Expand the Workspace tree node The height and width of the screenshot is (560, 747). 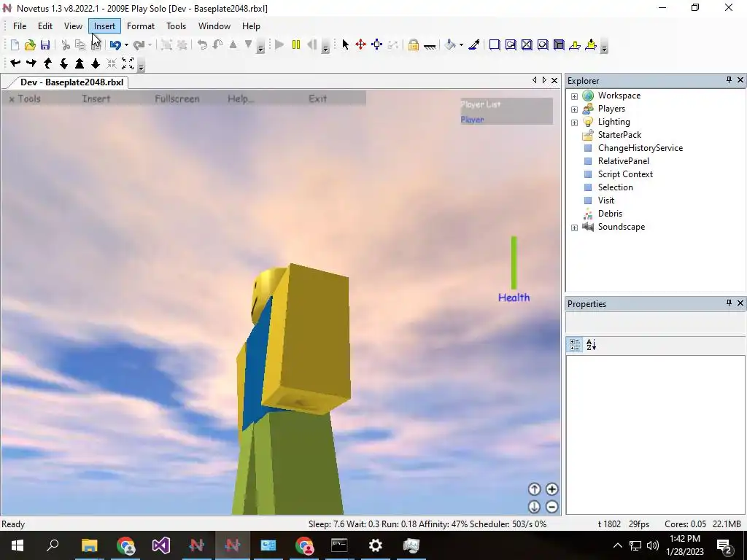(575, 96)
